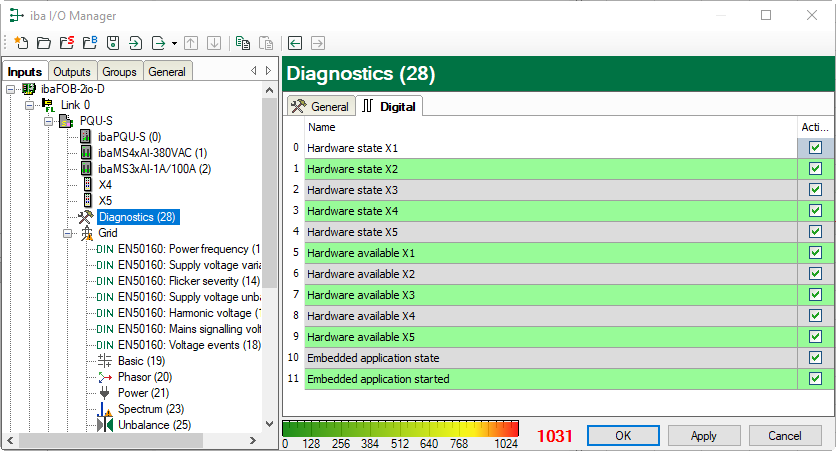Click the New configuration toolbar icon

click(20, 43)
